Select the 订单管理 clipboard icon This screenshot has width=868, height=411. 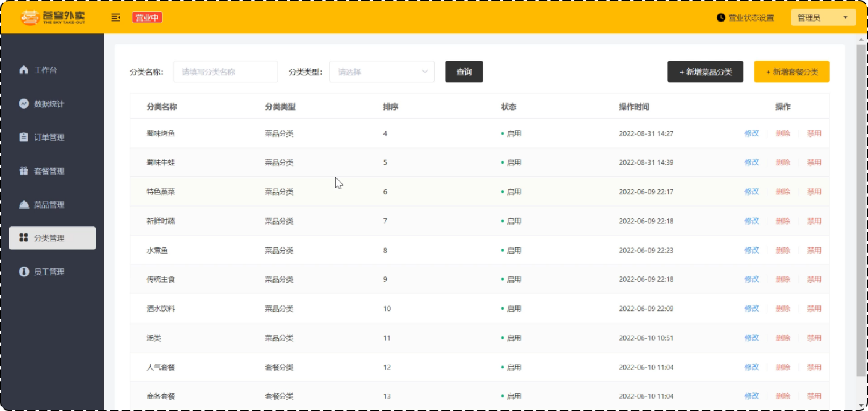click(x=24, y=137)
